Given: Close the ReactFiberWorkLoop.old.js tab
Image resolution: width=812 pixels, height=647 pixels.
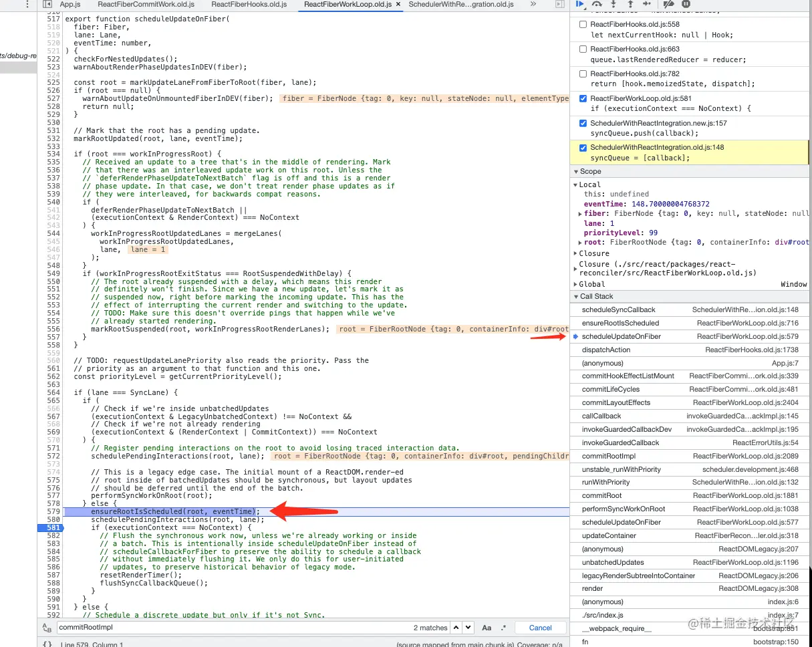Looking at the screenshot, I should point(398,4).
